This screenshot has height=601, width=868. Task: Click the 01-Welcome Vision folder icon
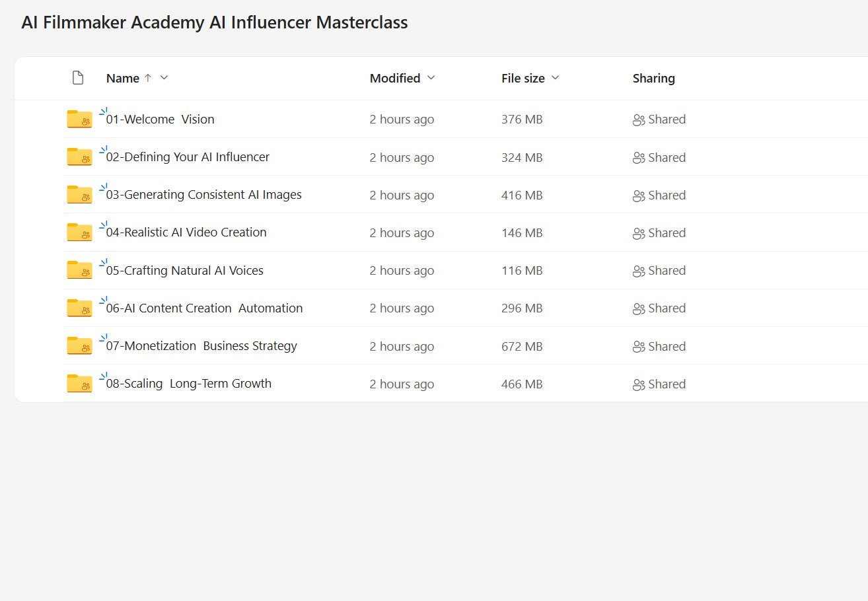[x=79, y=120]
